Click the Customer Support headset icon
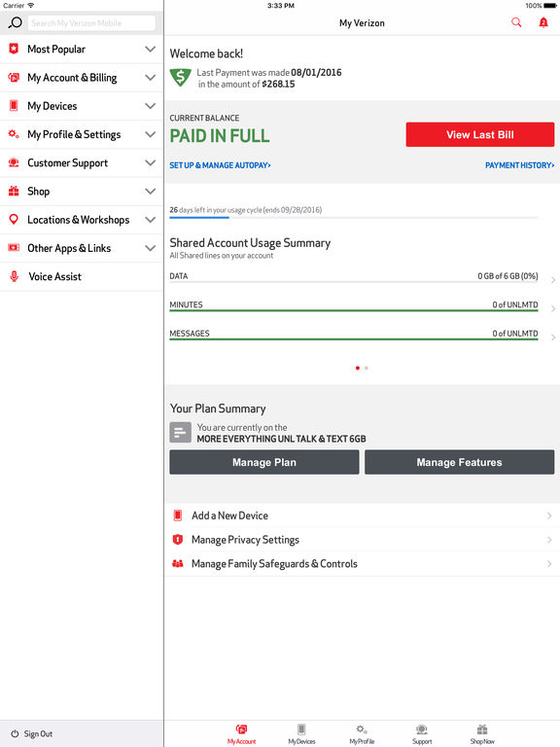The height and width of the screenshot is (747, 560). [x=14, y=162]
